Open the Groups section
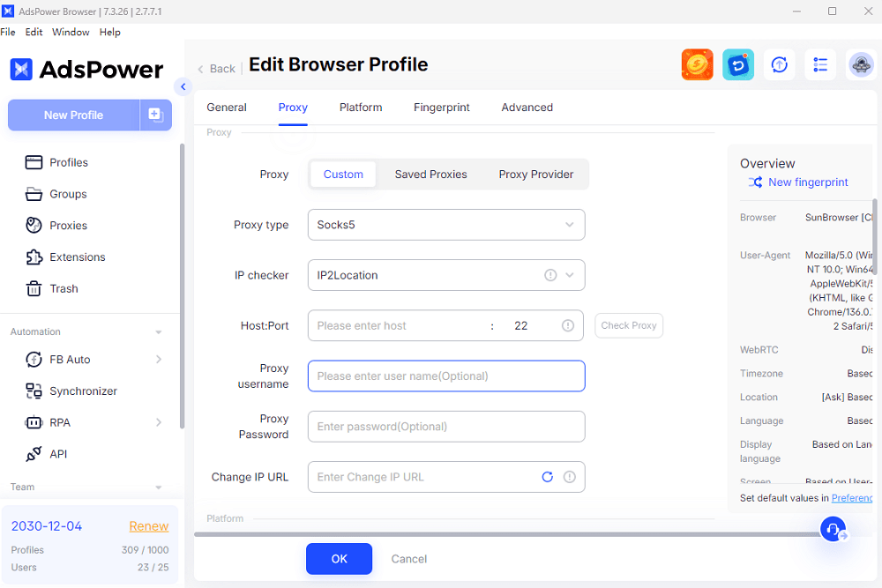The width and height of the screenshot is (882, 588). 56,194
